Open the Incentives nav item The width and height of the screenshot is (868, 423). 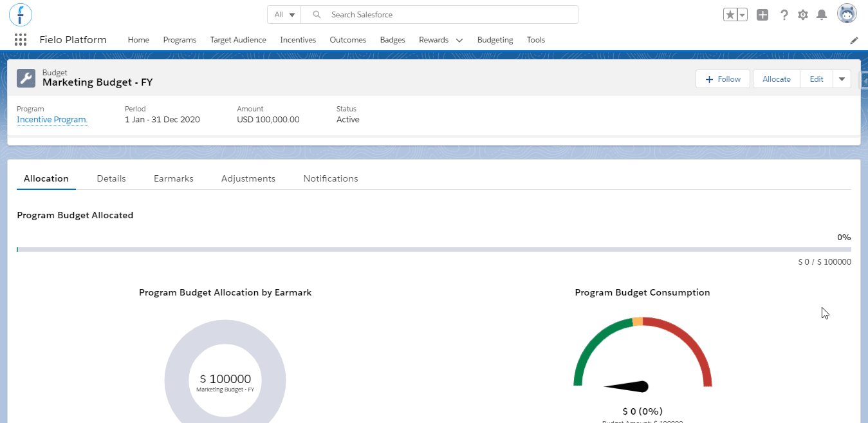(x=298, y=40)
